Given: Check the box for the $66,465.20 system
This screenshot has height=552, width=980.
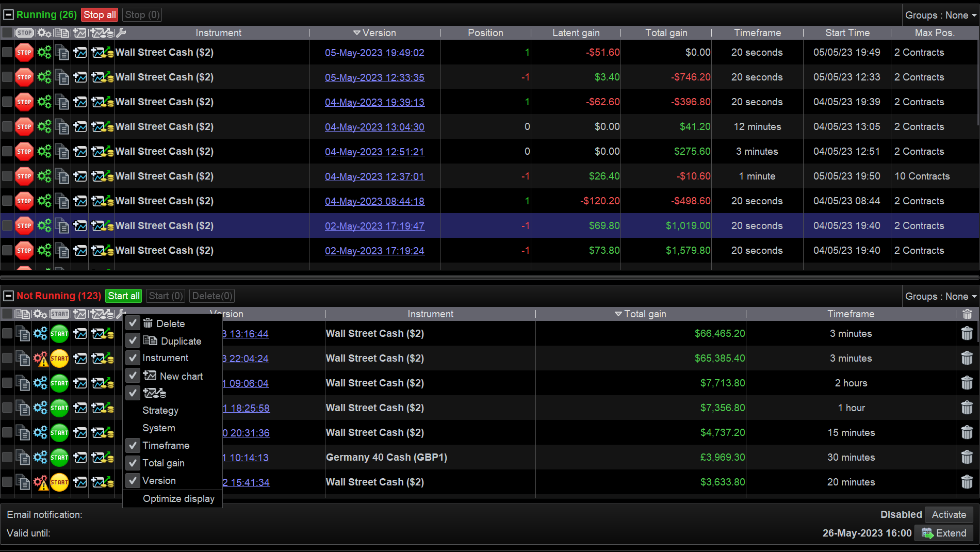Looking at the screenshot, I should pos(7,334).
